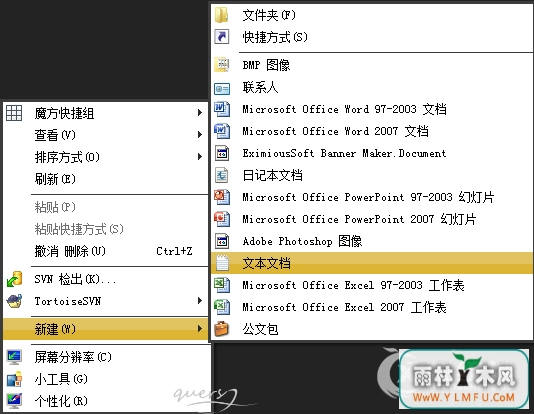
Task: Click the PowerPoint 2007 slide icon
Action: tap(222, 219)
